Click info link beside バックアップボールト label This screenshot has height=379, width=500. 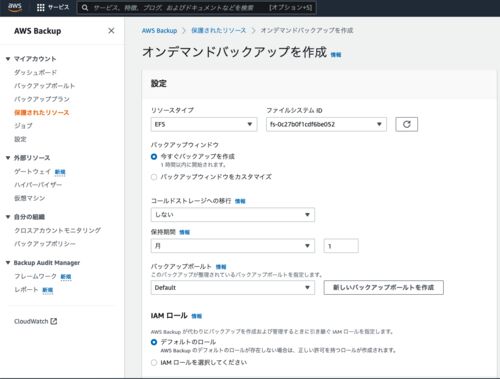coord(221,267)
